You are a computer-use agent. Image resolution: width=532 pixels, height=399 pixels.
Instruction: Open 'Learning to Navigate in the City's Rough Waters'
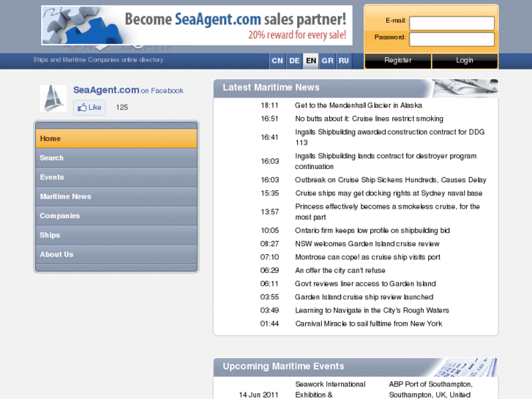tap(372, 310)
